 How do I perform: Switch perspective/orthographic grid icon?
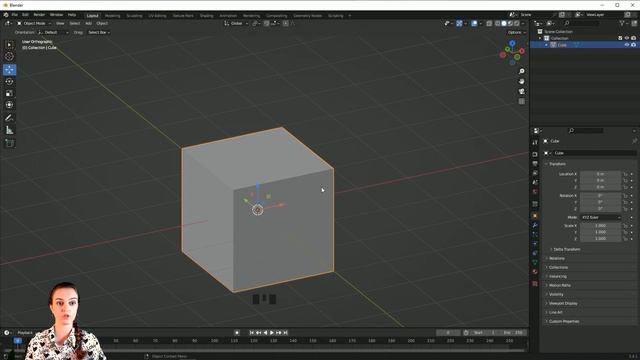click(521, 101)
